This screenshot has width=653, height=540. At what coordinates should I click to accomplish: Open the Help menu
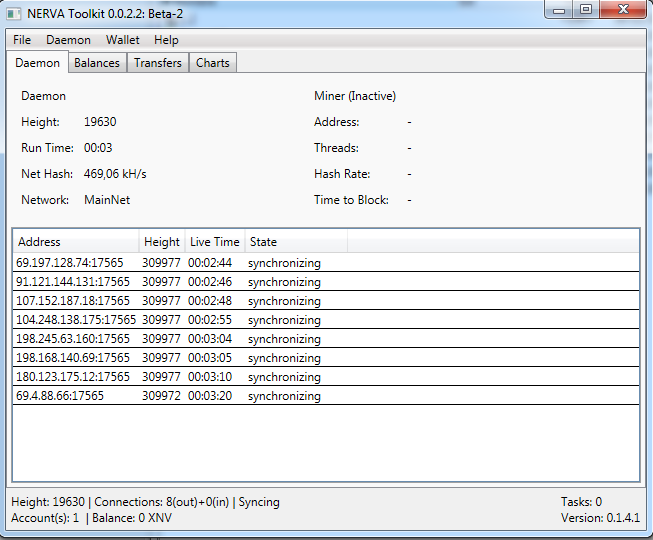[x=166, y=40]
